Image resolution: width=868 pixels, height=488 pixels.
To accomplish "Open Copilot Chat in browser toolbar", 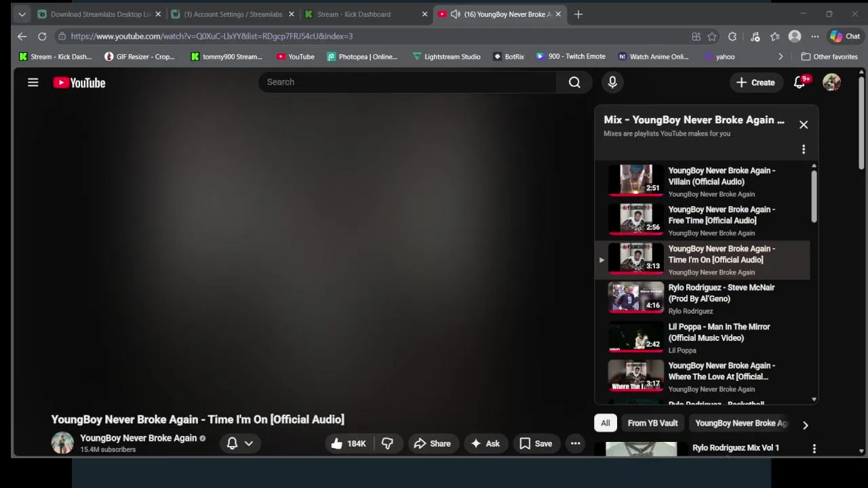I will 845,37.
